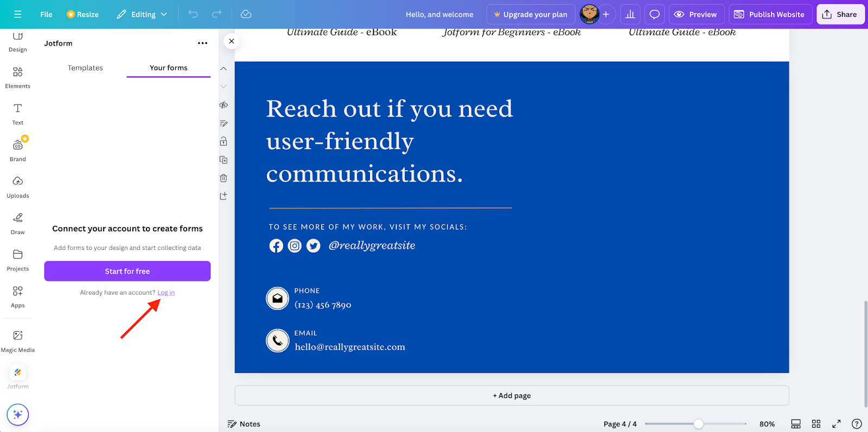
Task: Open the analytics chart icon
Action: pyautogui.click(x=630, y=14)
